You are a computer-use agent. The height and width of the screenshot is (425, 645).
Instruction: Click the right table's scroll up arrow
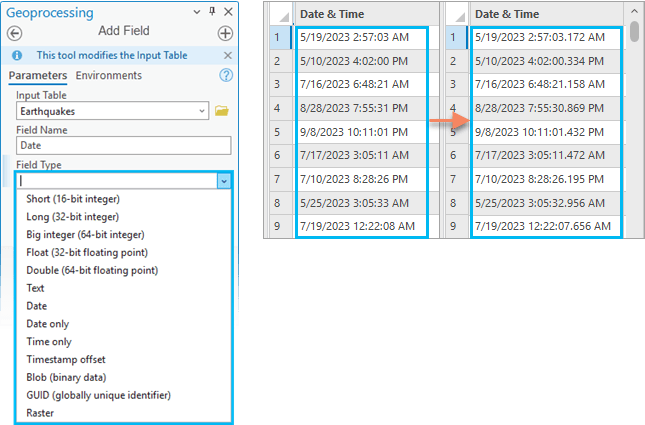point(634,11)
